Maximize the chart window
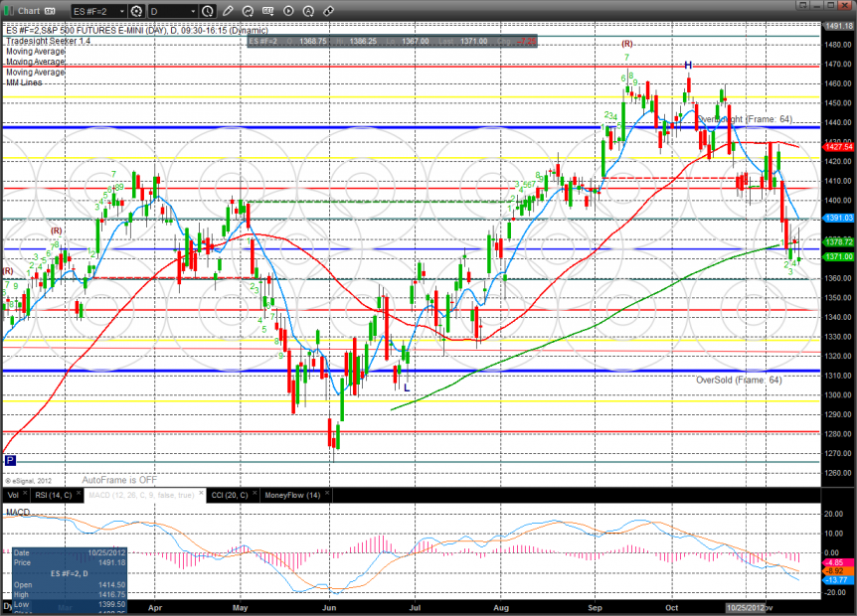This screenshot has width=857, height=616. click(831, 5)
